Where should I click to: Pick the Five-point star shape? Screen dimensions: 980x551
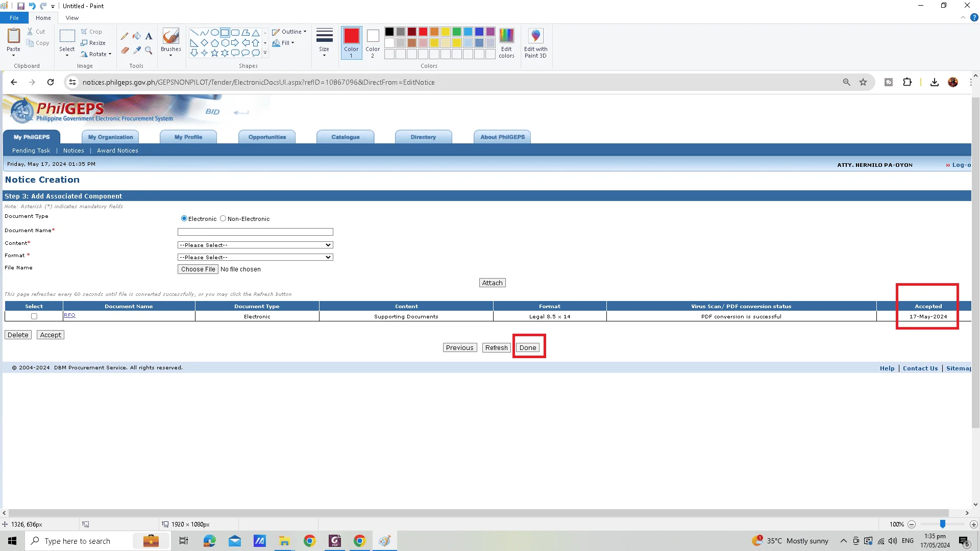(215, 53)
